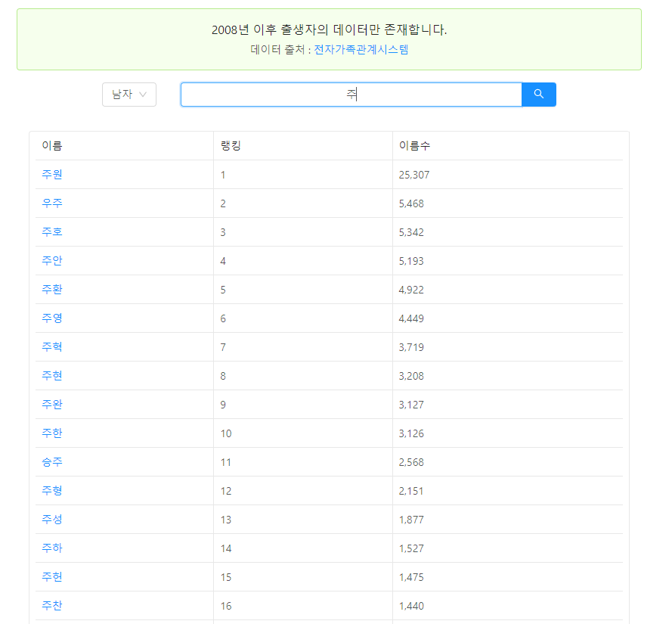Select the 25,307 count cell
The image size is (672, 624).
(x=507, y=175)
